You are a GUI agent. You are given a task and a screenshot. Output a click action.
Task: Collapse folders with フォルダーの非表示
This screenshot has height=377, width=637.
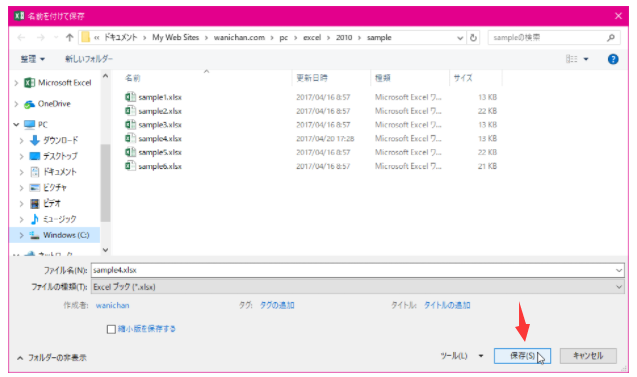click(x=52, y=358)
